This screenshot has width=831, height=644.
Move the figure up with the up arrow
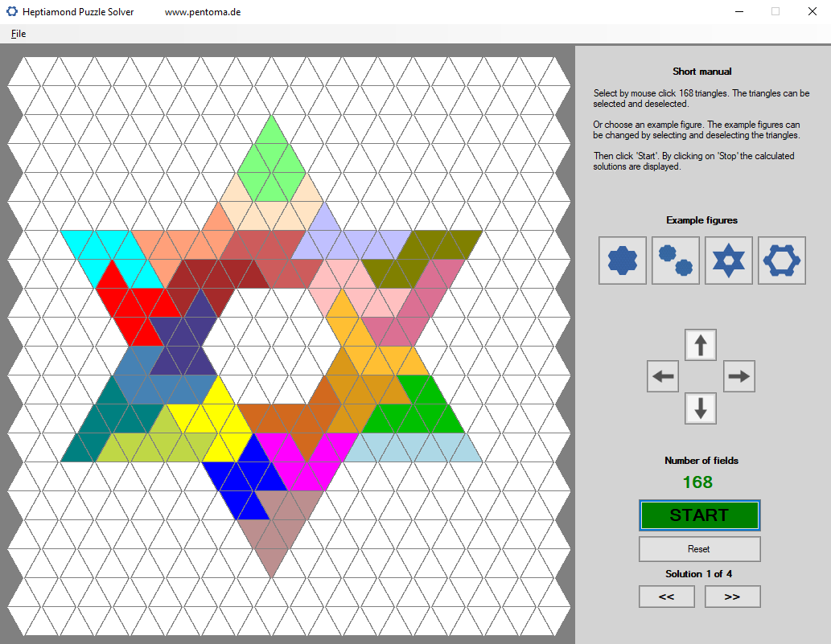point(701,345)
